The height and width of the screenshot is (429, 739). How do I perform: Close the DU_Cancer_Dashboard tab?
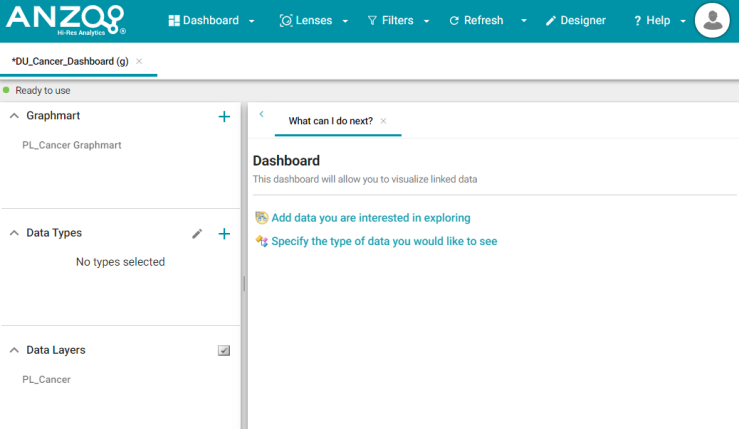[x=139, y=62]
